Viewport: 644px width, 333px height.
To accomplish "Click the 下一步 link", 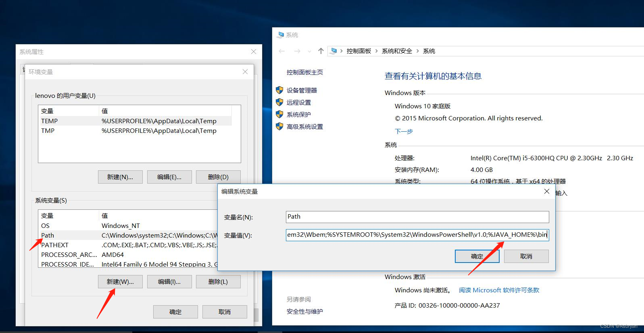I will [x=404, y=131].
